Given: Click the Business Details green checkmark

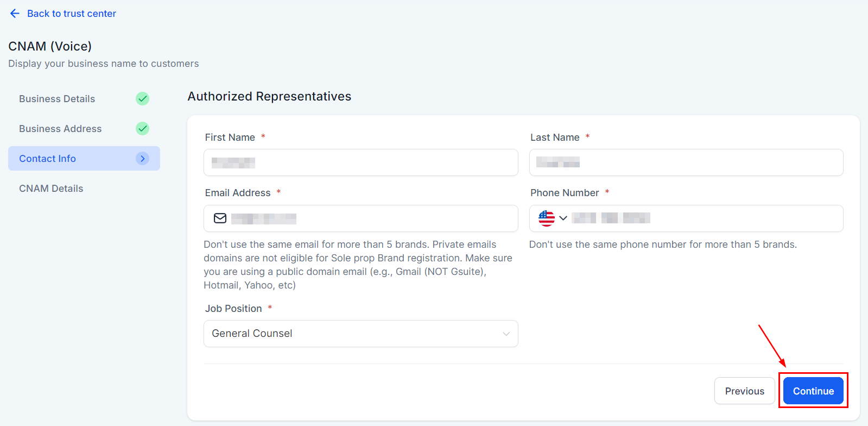Looking at the screenshot, I should 142,99.
